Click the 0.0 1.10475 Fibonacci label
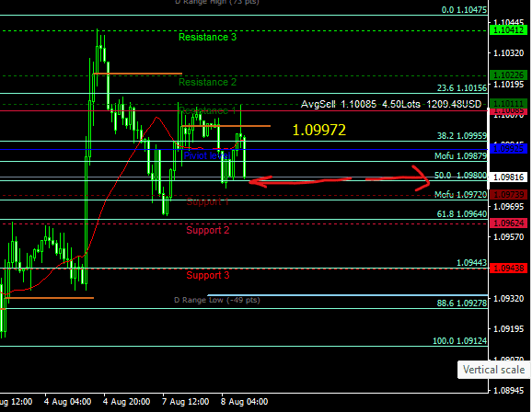The image size is (532, 412). tap(464, 10)
